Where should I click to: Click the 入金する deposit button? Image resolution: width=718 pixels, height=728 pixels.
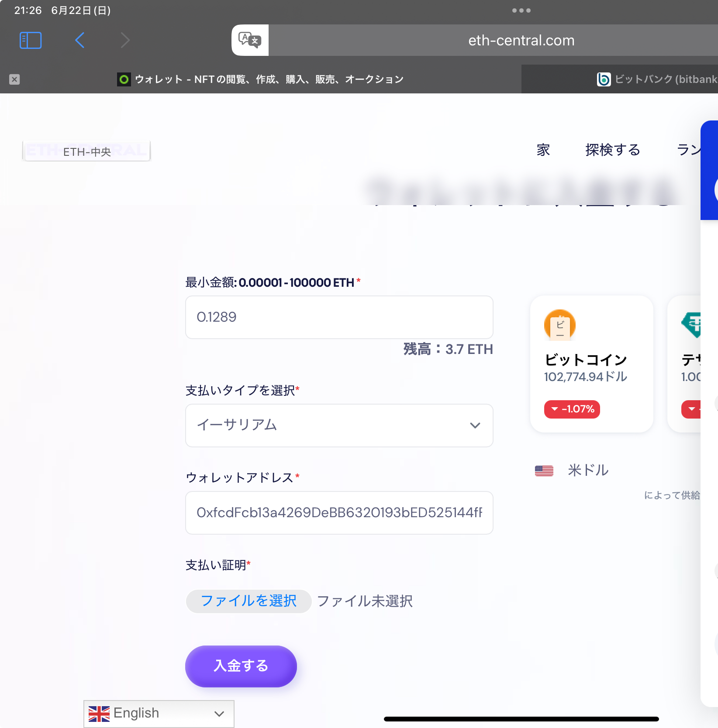[x=241, y=666]
